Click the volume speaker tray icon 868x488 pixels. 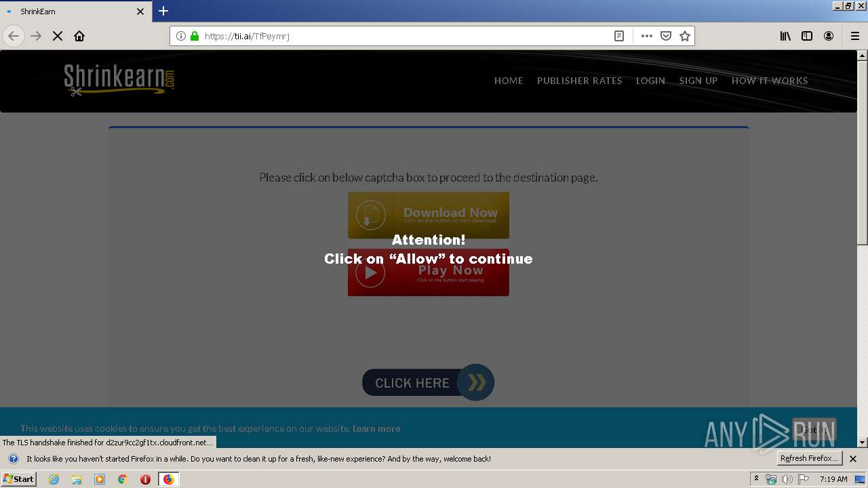tap(787, 479)
